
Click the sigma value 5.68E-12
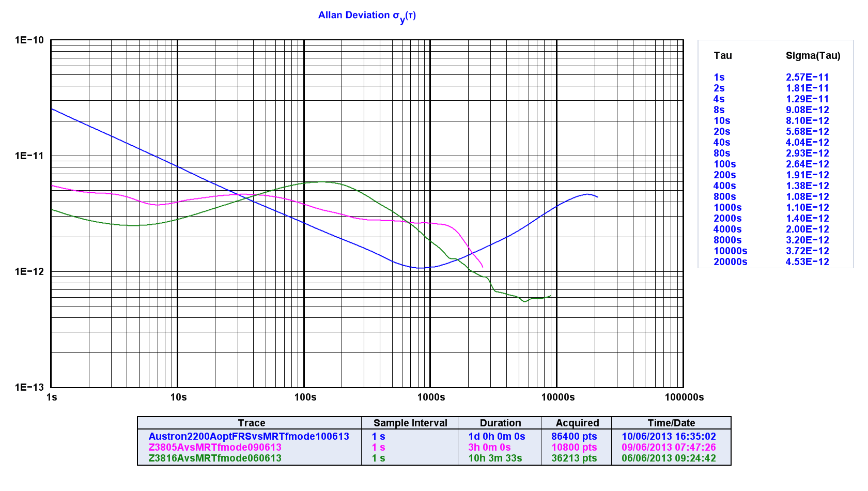coord(807,131)
